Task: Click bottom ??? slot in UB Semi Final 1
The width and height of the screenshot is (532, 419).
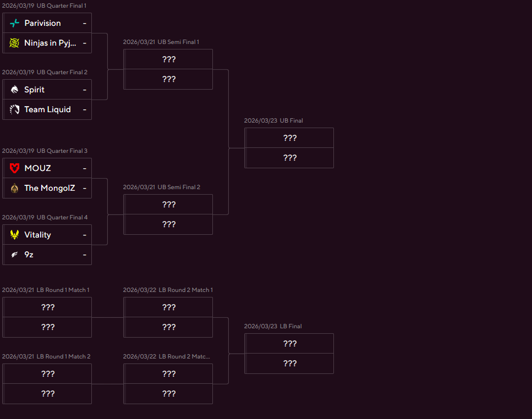Action: tap(168, 79)
